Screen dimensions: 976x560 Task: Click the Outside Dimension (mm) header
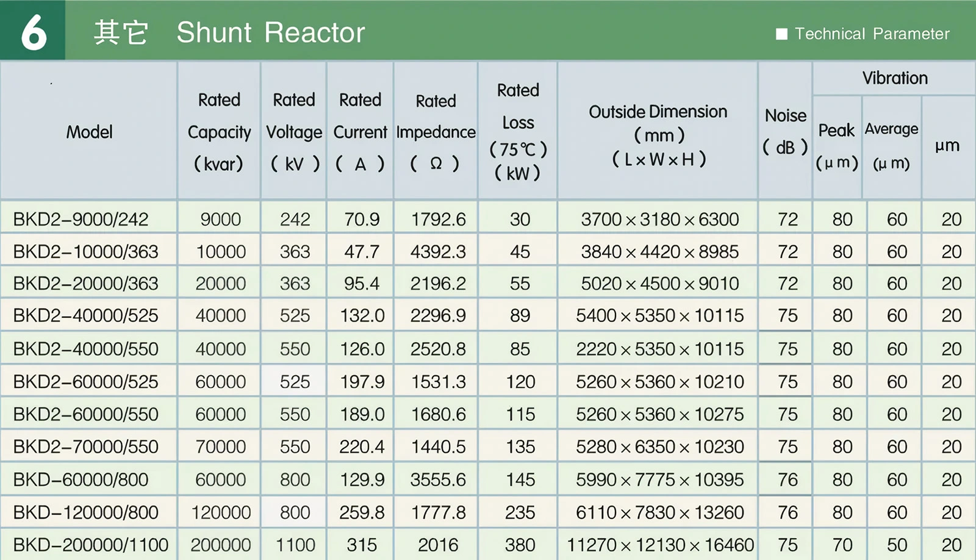pos(658,135)
